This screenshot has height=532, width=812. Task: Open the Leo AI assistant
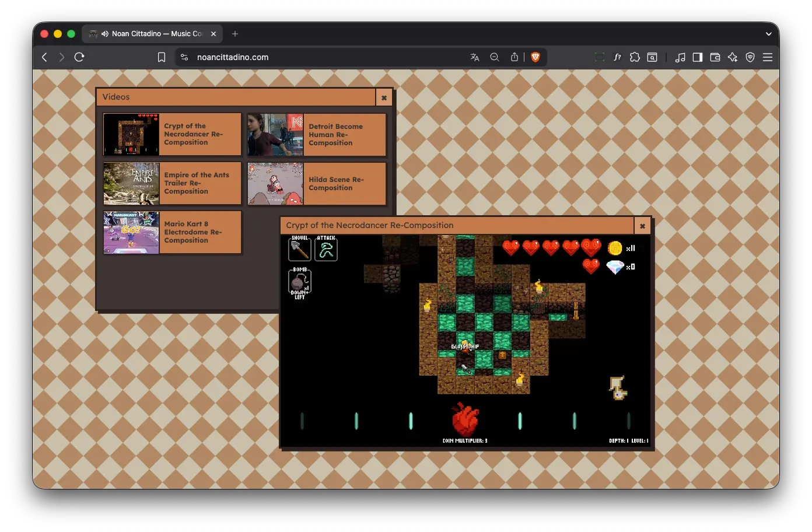(733, 57)
